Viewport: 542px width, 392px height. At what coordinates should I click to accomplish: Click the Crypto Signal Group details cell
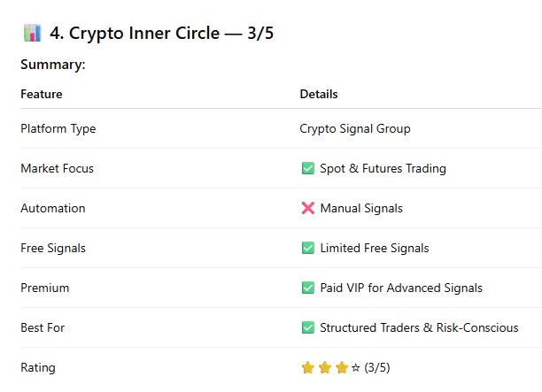pyautogui.click(x=355, y=128)
